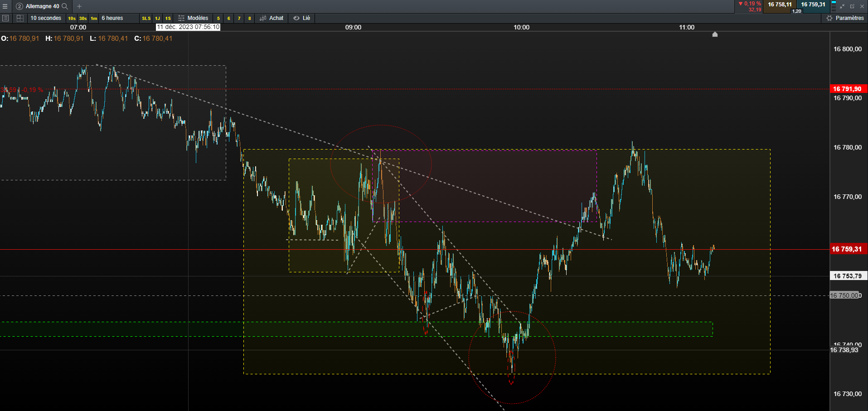The height and width of the screenshot is (411, 868).
Task: Open the 6 heures period dropdown
Action: tap(112, 18)
